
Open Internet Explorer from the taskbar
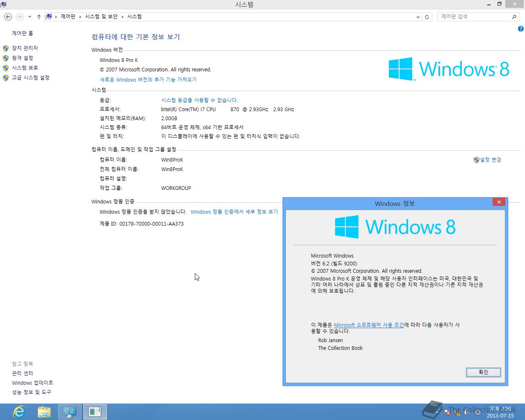pos(19,411)
